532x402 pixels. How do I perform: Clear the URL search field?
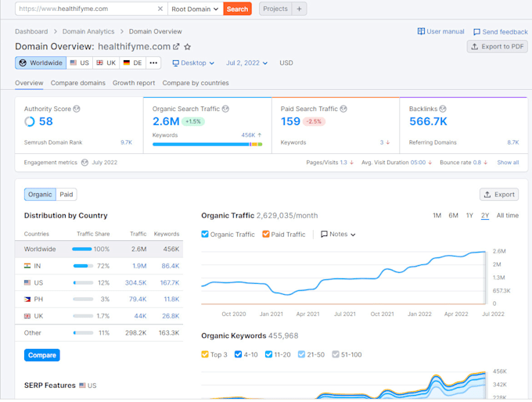click(160, 9)
